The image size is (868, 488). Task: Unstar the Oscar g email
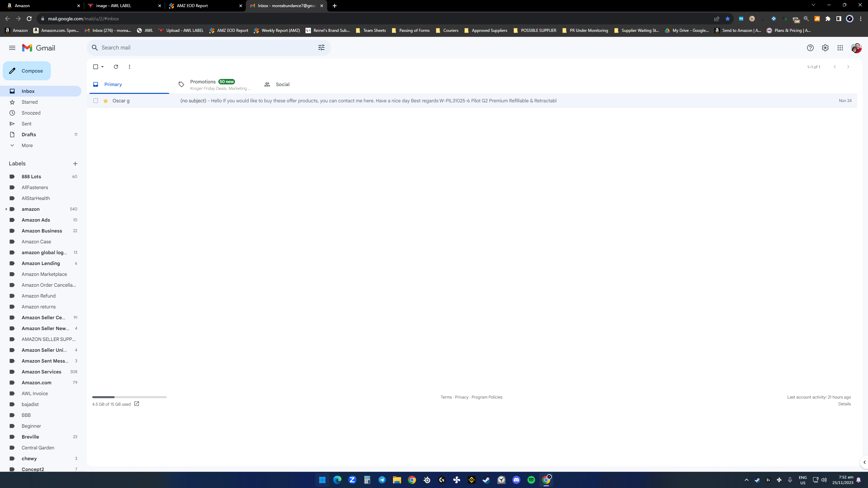tap(105, 101)
